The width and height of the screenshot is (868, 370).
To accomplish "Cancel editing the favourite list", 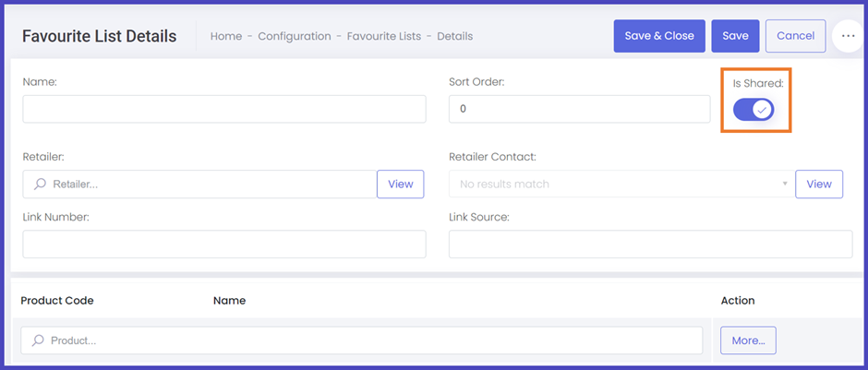I will (795, 36).
